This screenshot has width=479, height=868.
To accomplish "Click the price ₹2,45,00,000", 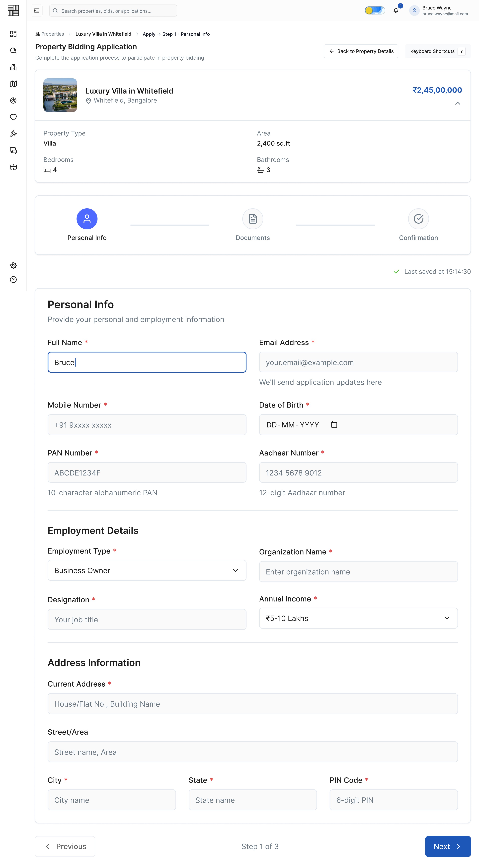I will 437,90.
